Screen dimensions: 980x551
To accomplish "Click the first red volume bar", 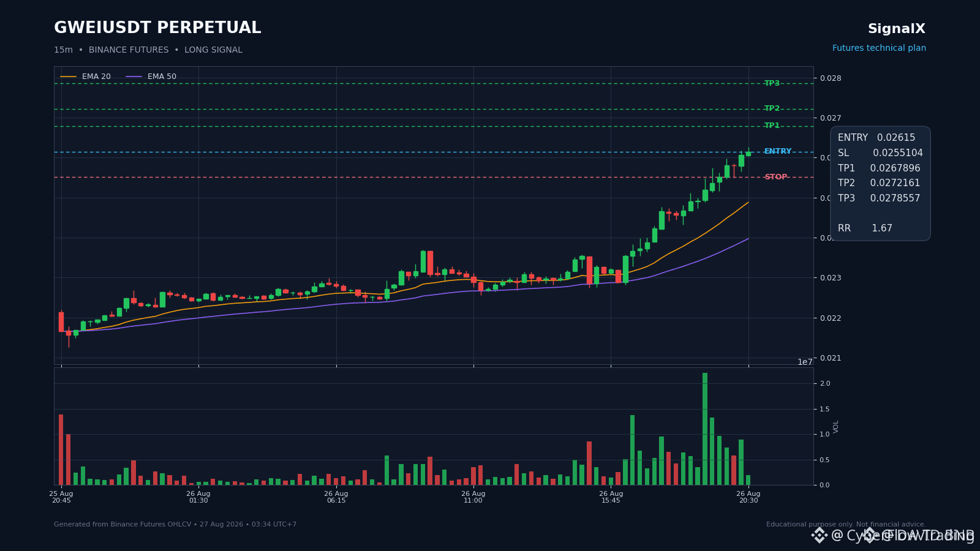I will pos(61,449).
